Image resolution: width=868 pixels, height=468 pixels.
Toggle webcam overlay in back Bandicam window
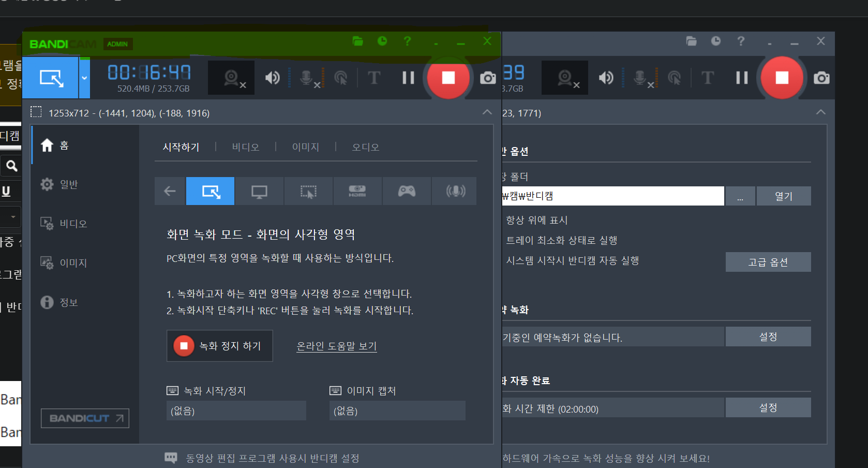pos(565,78)
